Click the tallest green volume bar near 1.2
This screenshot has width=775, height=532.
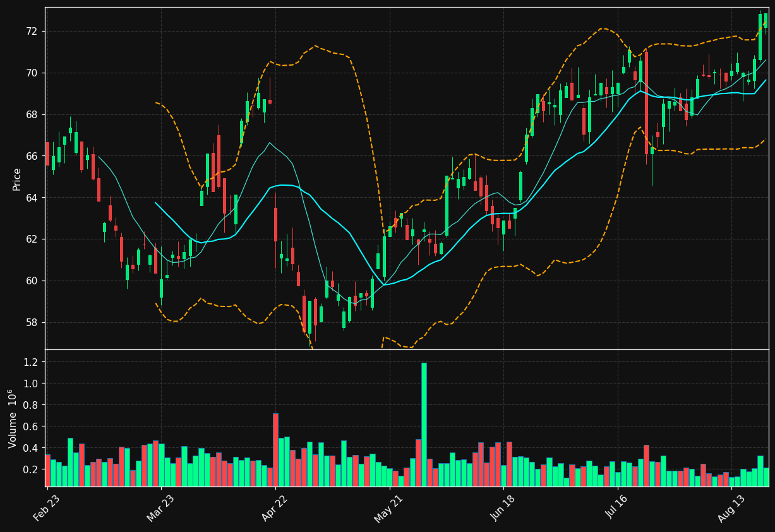coord(424,425)
